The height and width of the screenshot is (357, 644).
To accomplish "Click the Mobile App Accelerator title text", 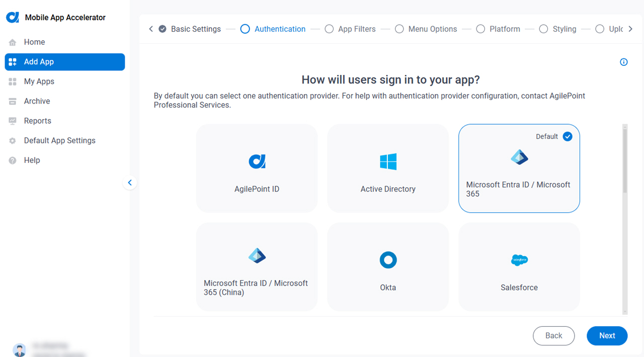I will pos(65,18).
